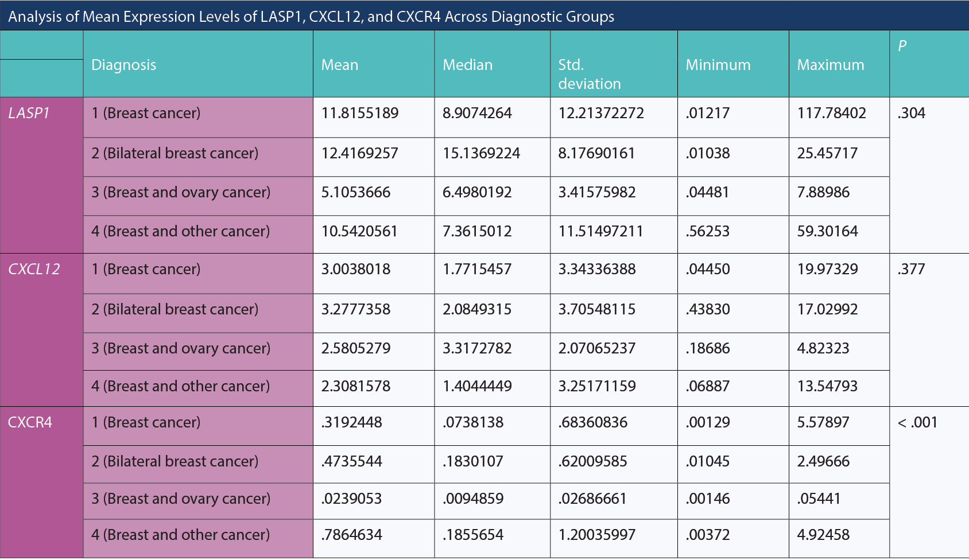Click LASP1 median value 15.1369224
The image size is (969, 560).
click(481, 153)
